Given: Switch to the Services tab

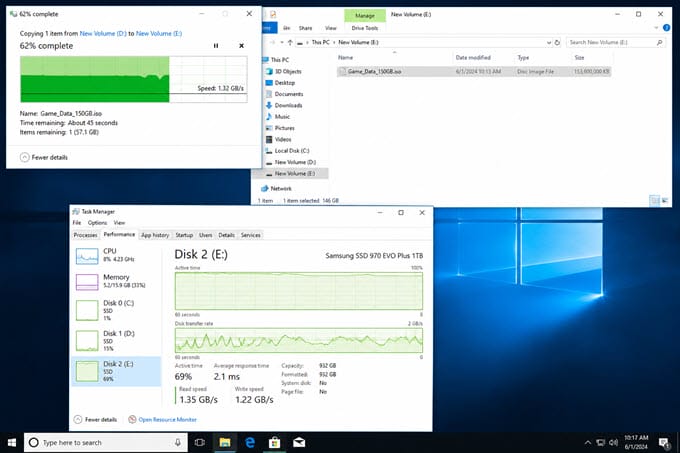Looking at the screenshot, I should click(x=251, y=235).
